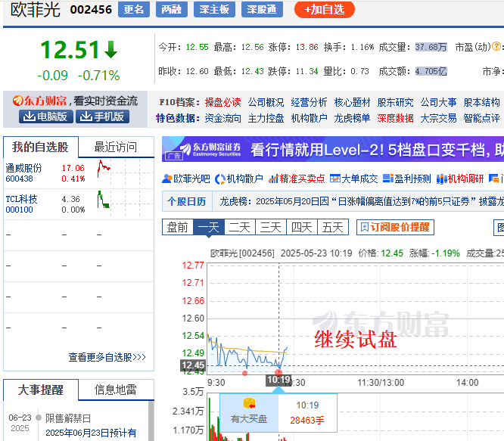
Task: Open 操盘必读 F10 link
Action: (222, 102)
